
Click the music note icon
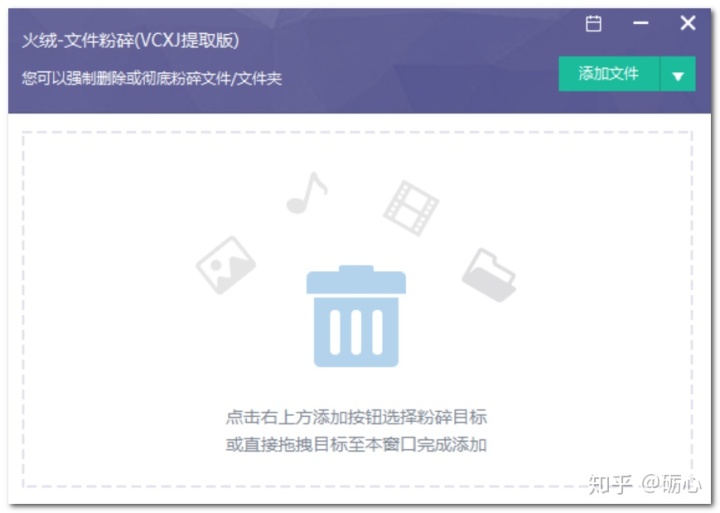pos(307,193)
